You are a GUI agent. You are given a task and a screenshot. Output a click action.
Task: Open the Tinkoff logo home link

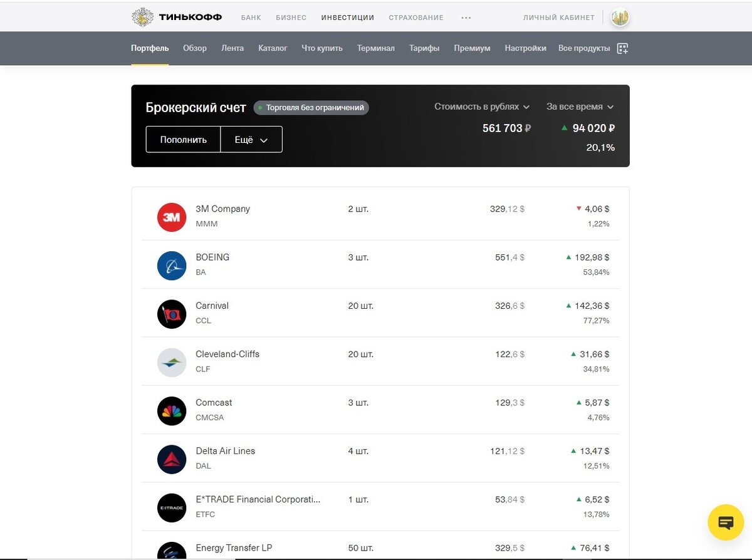pyautogui.click(x=177, y=17)
